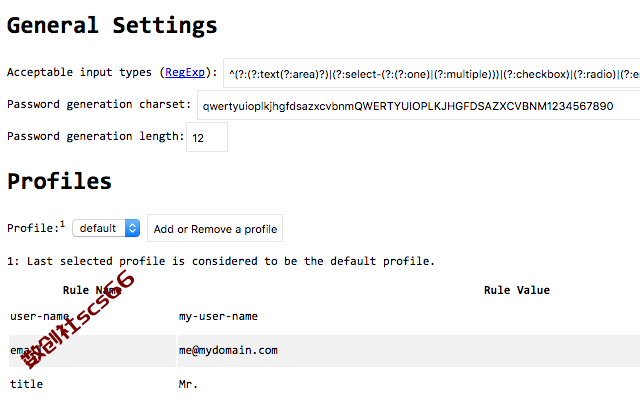Click the Acceptable input types text field
Image resolution: width=640 pixels, height=400 pixels.
pyautogui.click(x=431, y=73)
